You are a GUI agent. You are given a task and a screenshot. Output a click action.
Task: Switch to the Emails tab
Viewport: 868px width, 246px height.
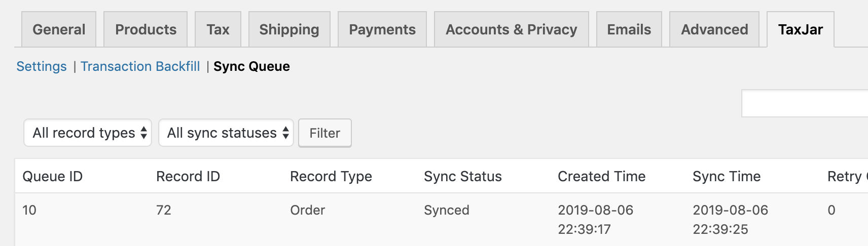[629, 29]
